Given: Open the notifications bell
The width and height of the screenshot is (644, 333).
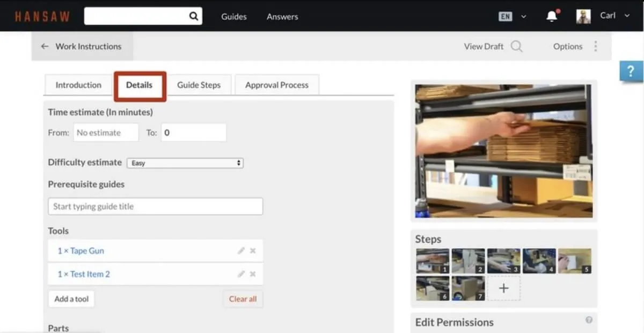Looking at the screenshot, I should [552, 16].
